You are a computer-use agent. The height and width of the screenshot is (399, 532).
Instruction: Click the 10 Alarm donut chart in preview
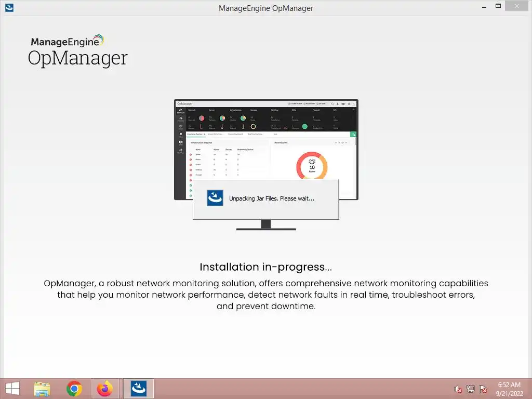[312, 166]
